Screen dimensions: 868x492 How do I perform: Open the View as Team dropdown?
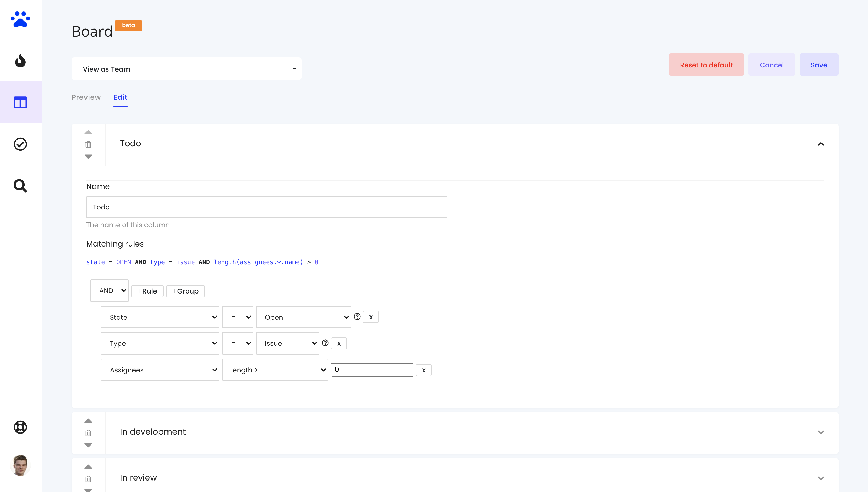187,69
